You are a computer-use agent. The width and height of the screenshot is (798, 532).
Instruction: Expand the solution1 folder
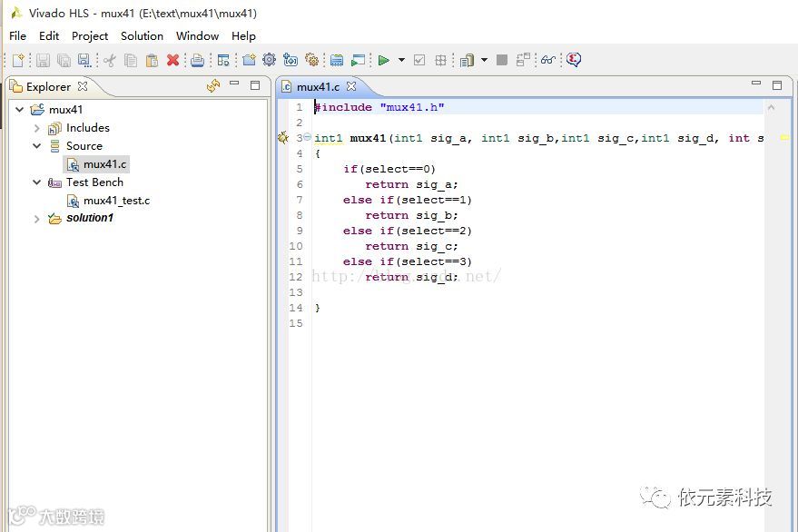pyautogui.click(x=36, y=219)
